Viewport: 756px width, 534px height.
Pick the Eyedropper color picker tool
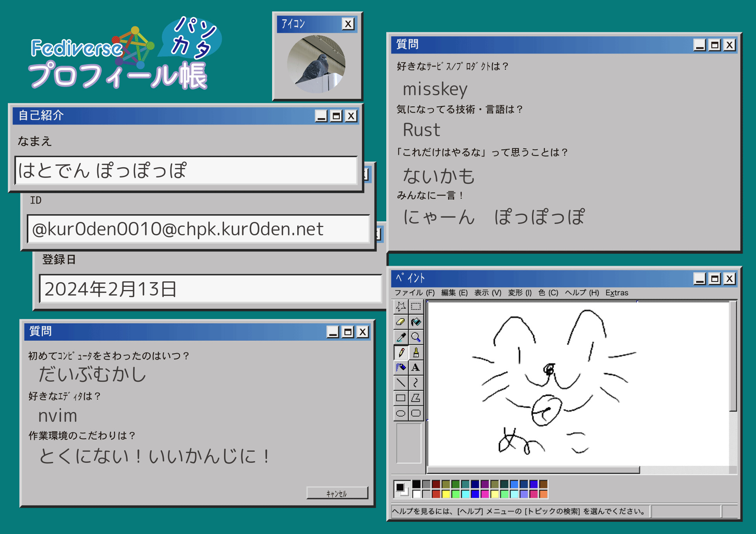point(400,337)
